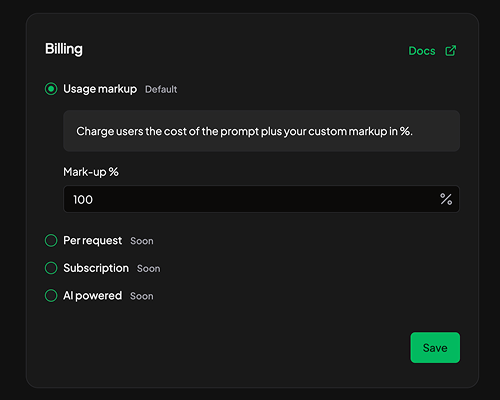The height and width of the screenshot is (400, 500).
Task: Click the Default badge next to Usage markup
Action: point(161,89)
